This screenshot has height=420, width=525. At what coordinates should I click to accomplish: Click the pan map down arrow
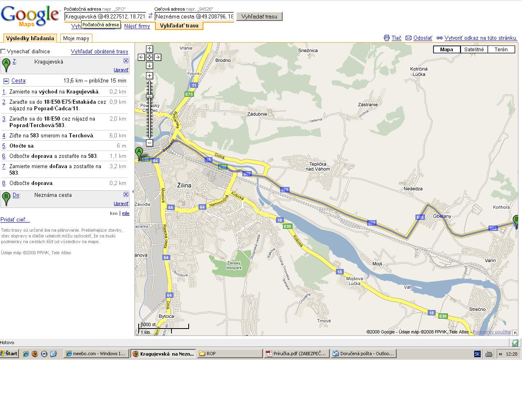(149, 66)
